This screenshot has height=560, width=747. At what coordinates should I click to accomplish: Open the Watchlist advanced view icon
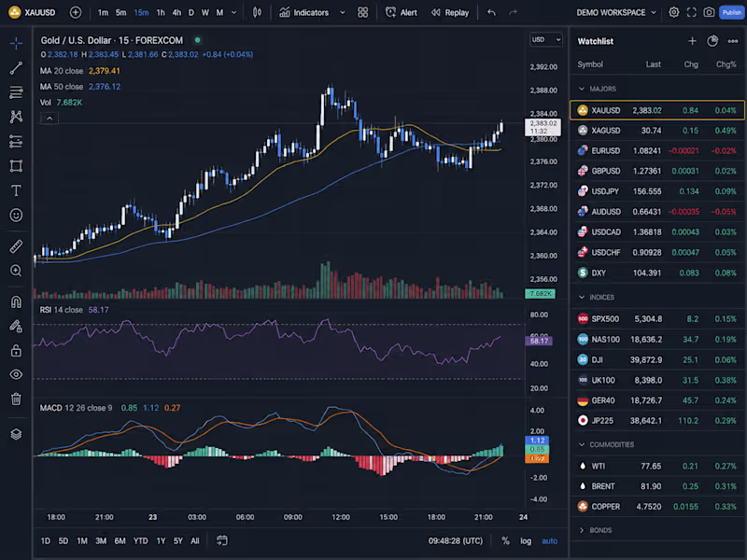(712, 41)
